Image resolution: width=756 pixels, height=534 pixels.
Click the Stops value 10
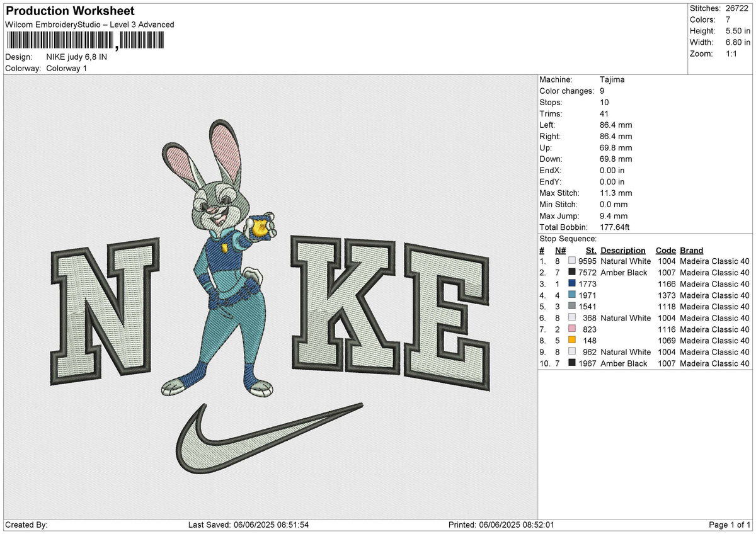coord(605,103)
